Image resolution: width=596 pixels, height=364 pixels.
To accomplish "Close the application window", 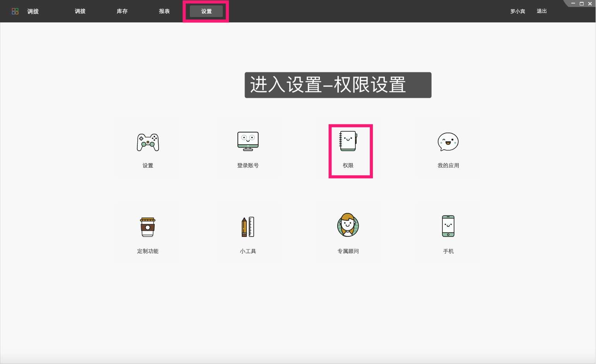I will click(x=590, y=3).
